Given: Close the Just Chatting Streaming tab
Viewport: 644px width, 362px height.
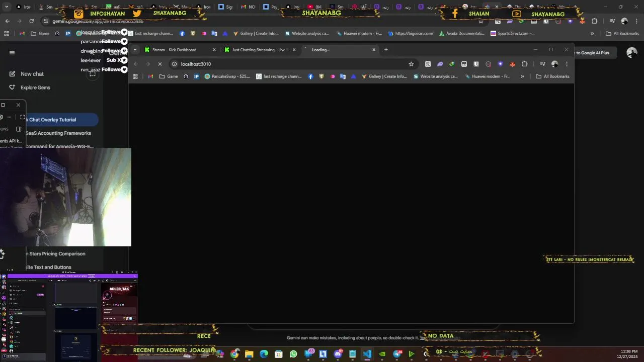Looking at the screenshot, I should click(294, 50).
